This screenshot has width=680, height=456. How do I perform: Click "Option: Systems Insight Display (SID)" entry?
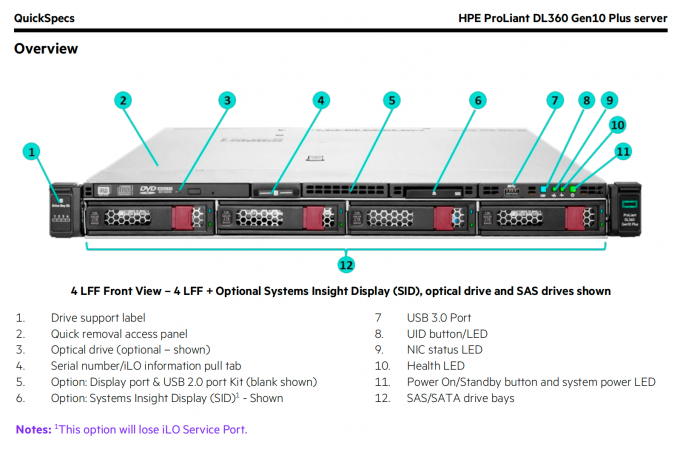[167, 398]
